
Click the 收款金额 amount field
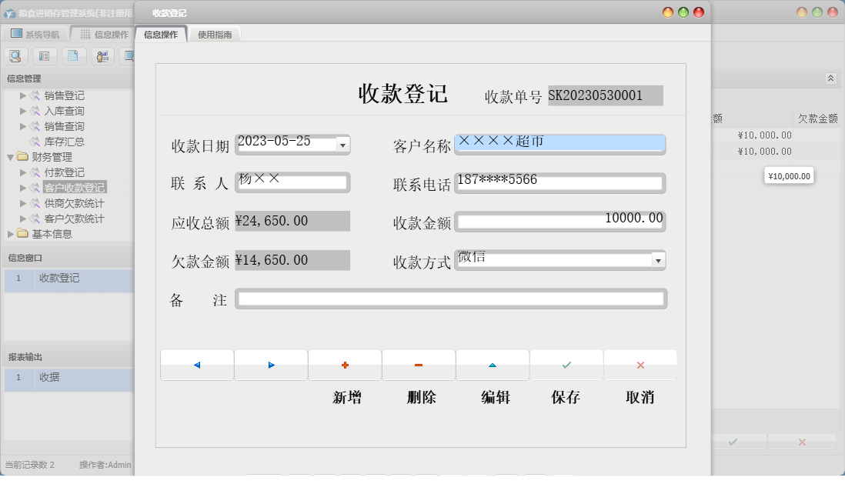(x=562, y=222)
